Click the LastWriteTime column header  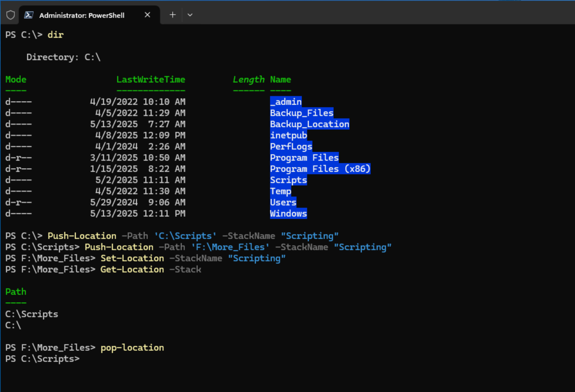tap(151, 79)
